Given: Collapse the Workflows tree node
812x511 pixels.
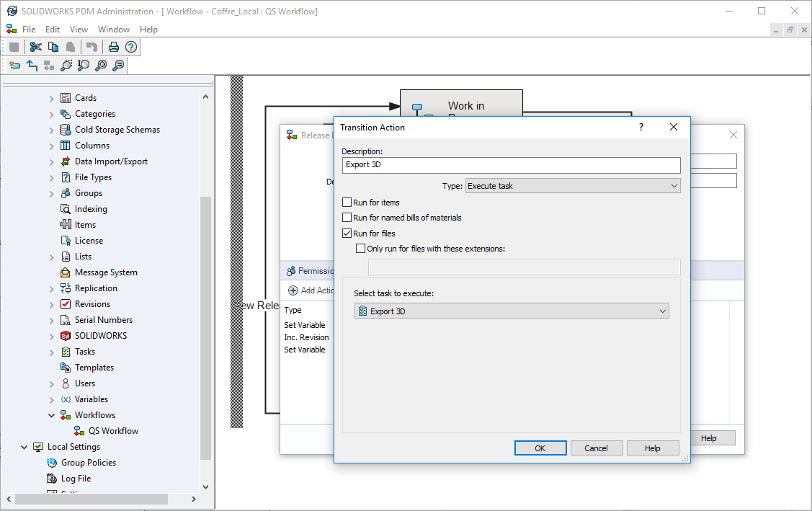Looking at the screenshot, I should [x=52, y=415].
